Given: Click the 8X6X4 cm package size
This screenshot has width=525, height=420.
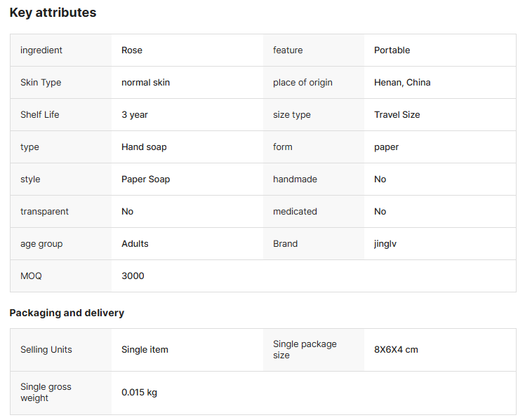Looking at the screenshot, I should point(396,350).
